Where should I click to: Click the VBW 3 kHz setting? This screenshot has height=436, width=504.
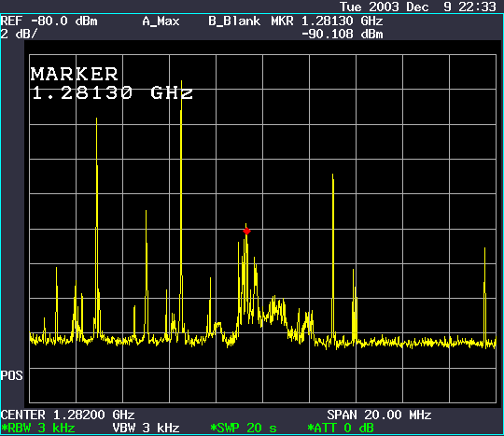click(x=146, y=429)
